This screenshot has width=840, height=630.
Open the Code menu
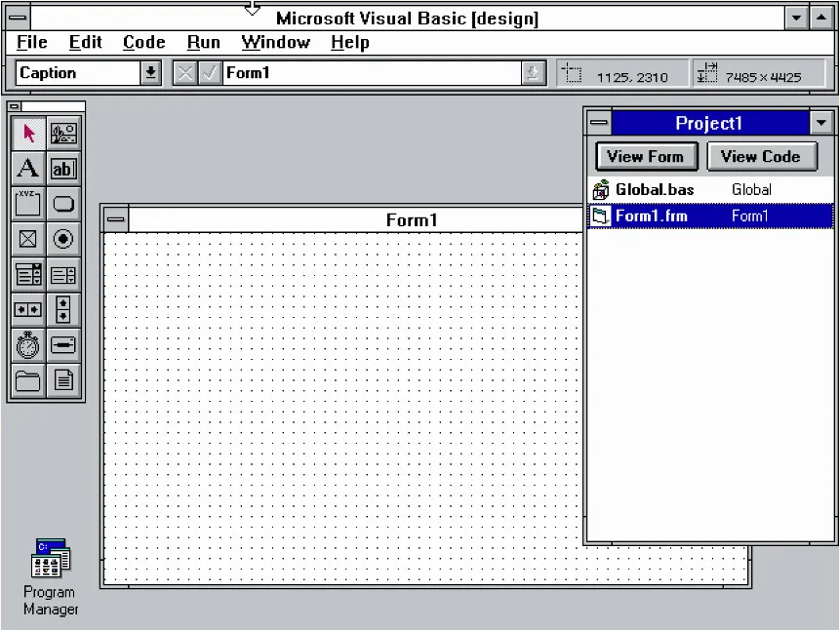click(143, 42)
